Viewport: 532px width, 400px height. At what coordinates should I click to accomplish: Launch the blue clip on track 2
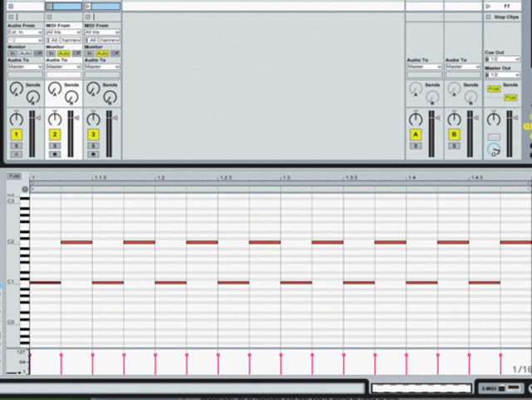(50, 6)
